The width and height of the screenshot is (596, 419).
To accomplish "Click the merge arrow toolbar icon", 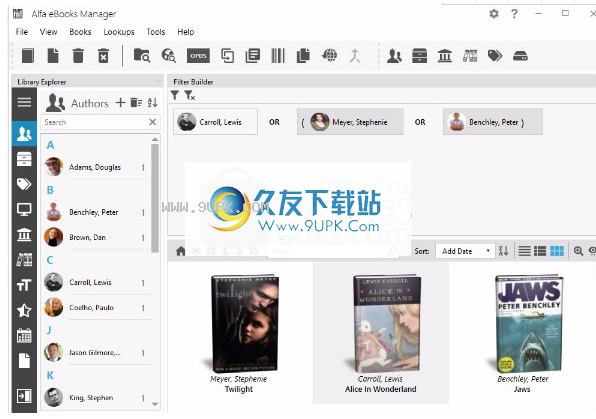I will [355, 56].
